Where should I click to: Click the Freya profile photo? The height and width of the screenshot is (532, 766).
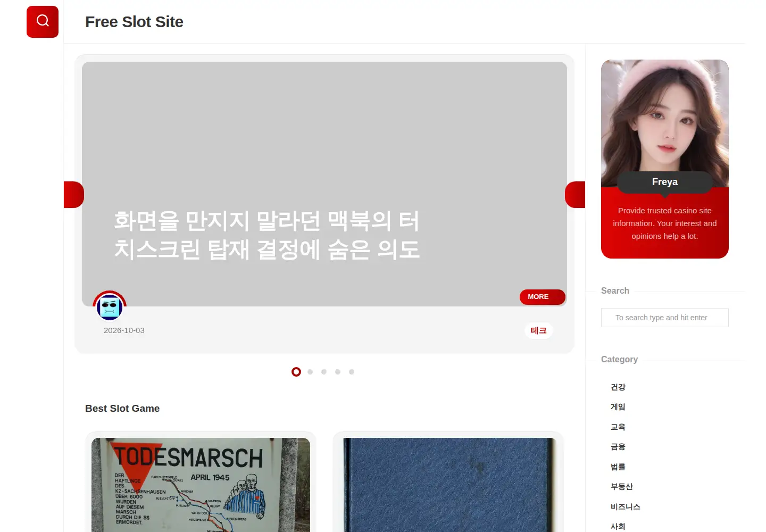click(665, 122)
